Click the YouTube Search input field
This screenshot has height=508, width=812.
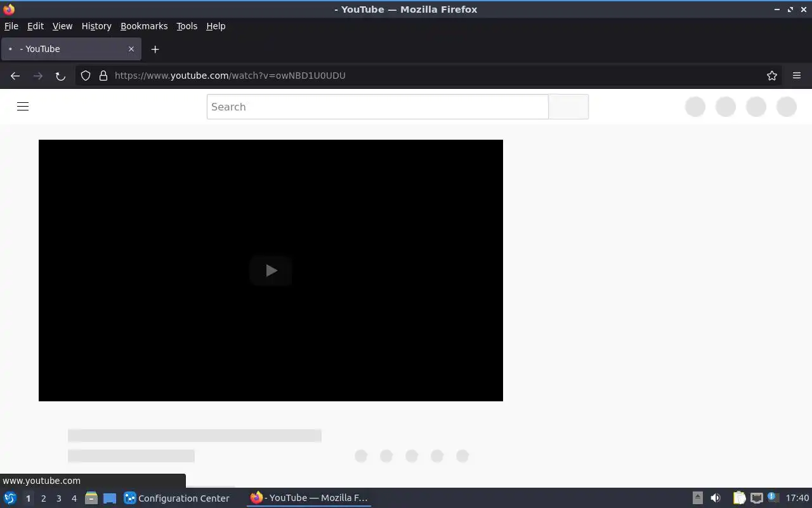click(x=377, y=107)
